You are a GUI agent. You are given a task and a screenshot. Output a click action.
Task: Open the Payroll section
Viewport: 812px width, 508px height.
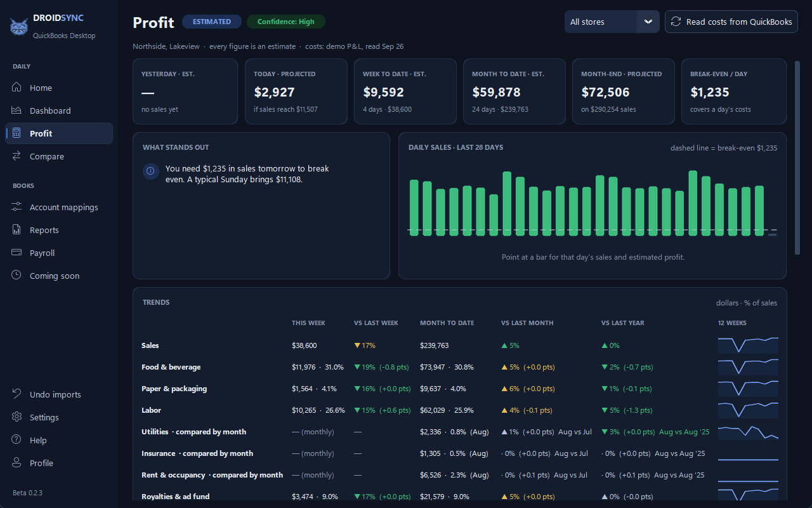pyautogui.click(x=59, y=253)
